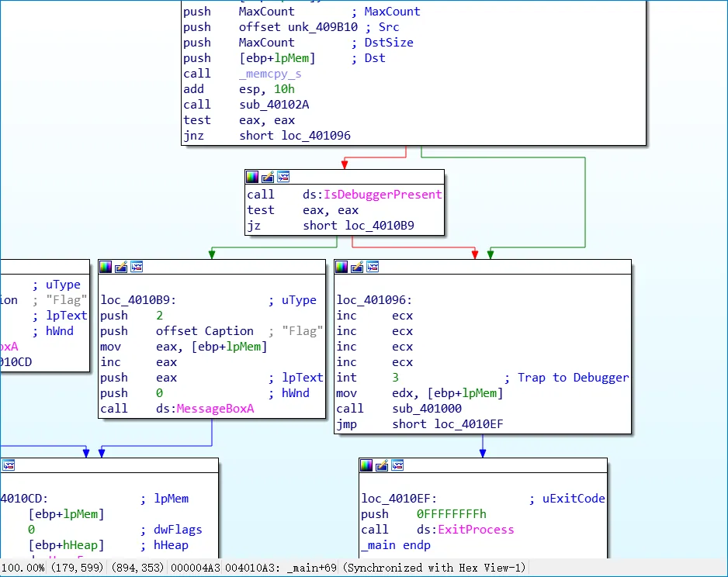
Task: Open node color picker on IsDebuggerPresent block
Action: pos(252,177)
